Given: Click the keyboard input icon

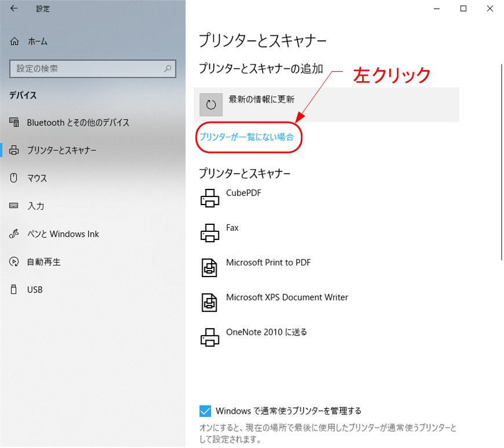Looking at the screenshot, I should [13, 206].
